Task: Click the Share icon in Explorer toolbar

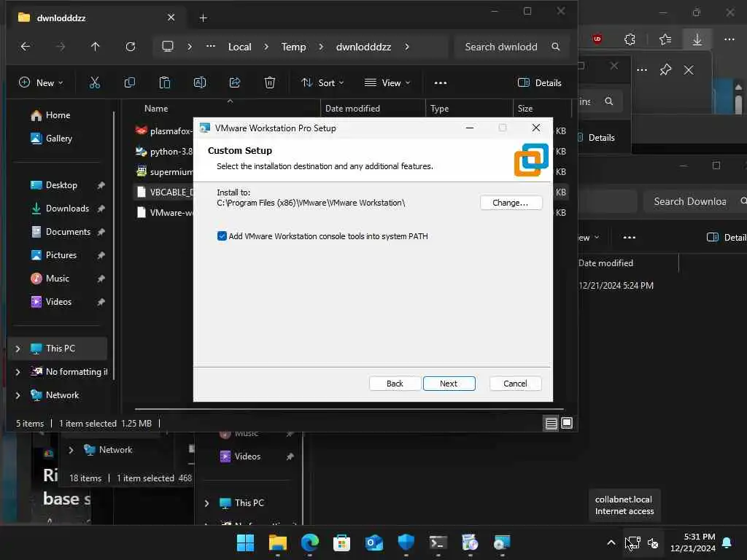Action: click(235, 83)
